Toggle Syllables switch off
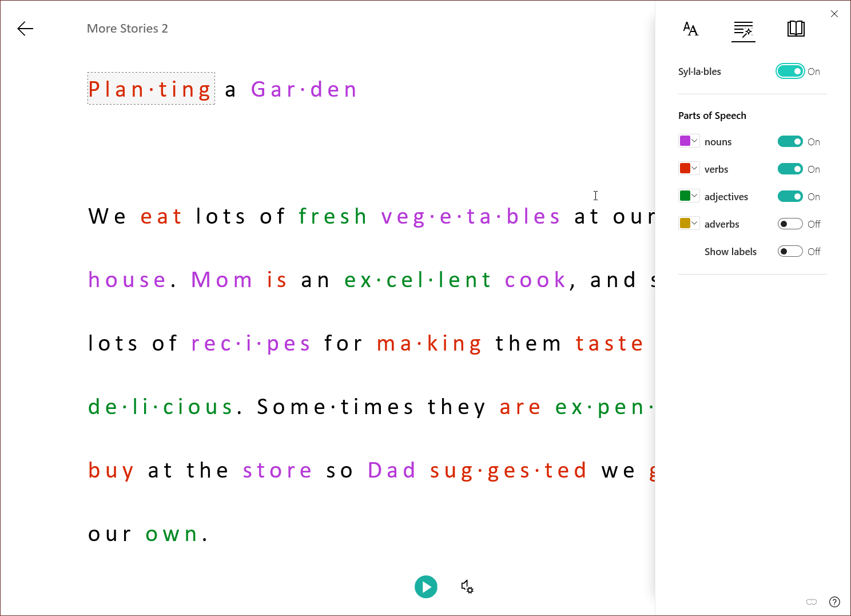851x616 pixels. click(x=790, y=71)
